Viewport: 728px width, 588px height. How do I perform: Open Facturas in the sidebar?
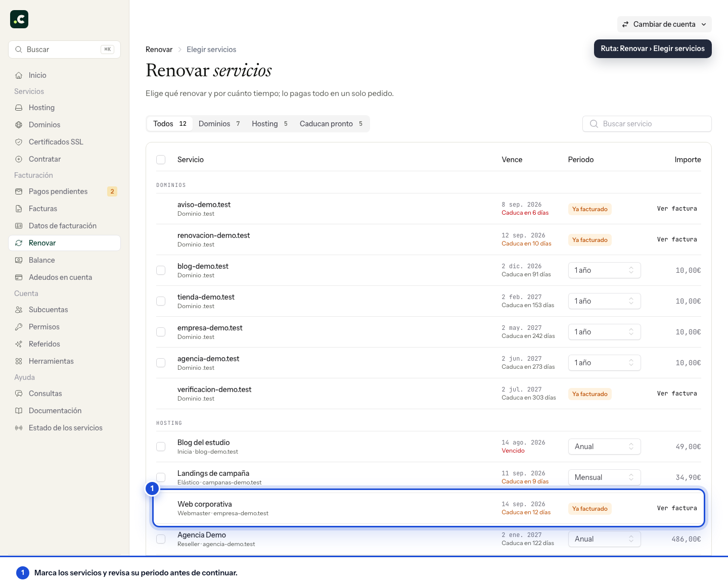click(64, 209)
